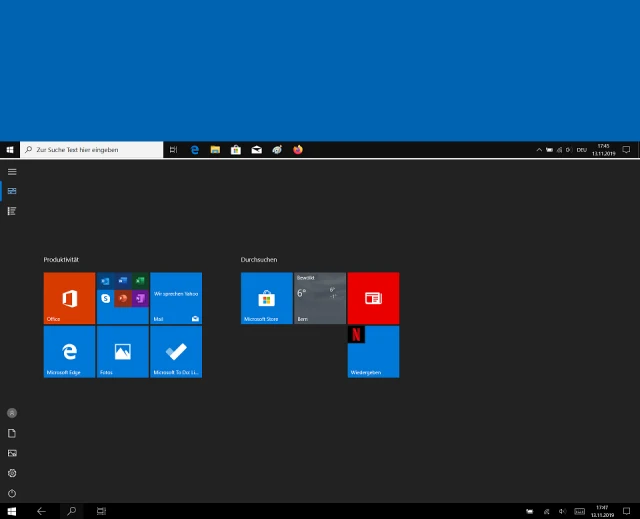Launch the Microsoft Edge tile
Screen dimensions: 640x519
pyautogui.click(x=69, y=351)
